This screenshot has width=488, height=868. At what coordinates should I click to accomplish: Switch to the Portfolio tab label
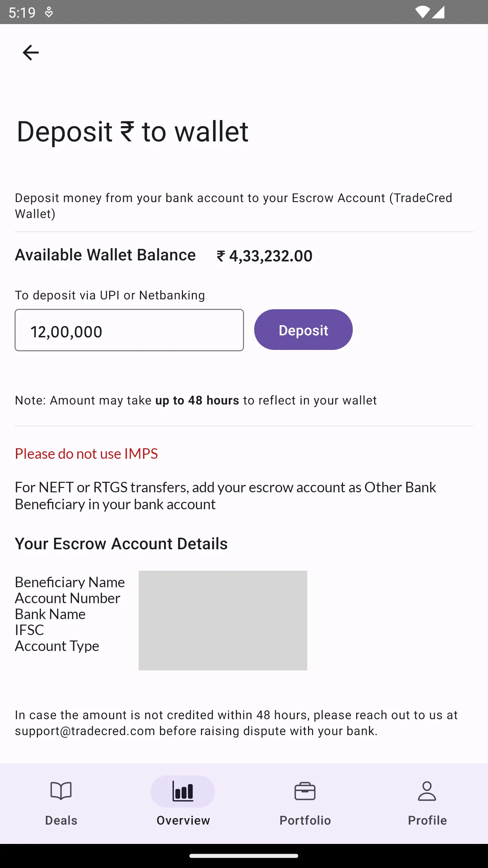pyautogui.click(x=305, y=821)
